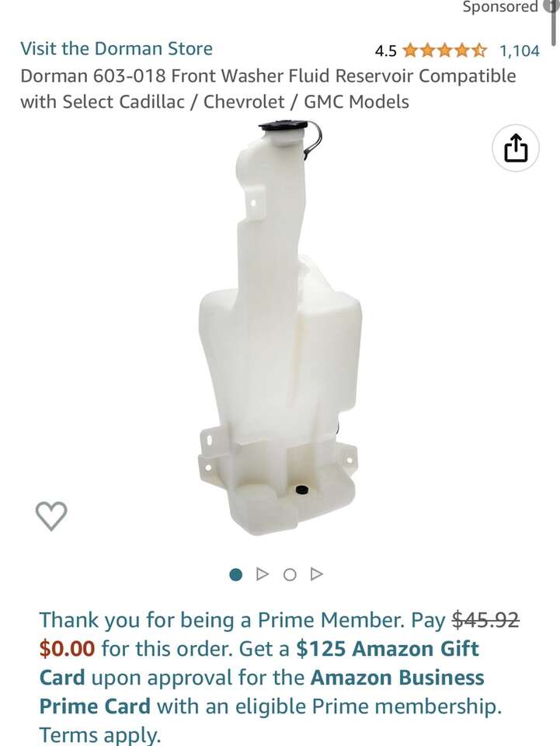Grab the page scrollbar handle
Screen dimensions: 560x746
[554, 22]
